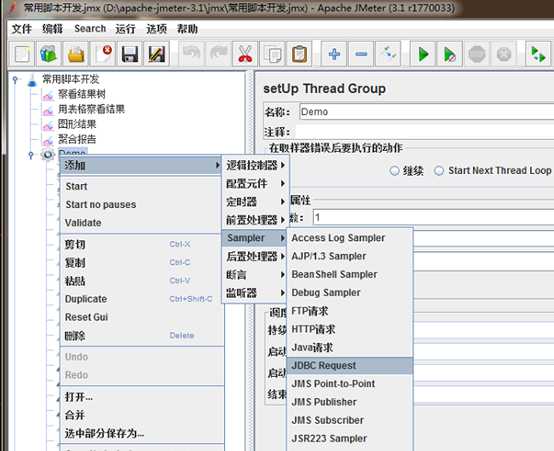Click 删除 in the context menu
The image size is (554, 451).
point(141,335)
